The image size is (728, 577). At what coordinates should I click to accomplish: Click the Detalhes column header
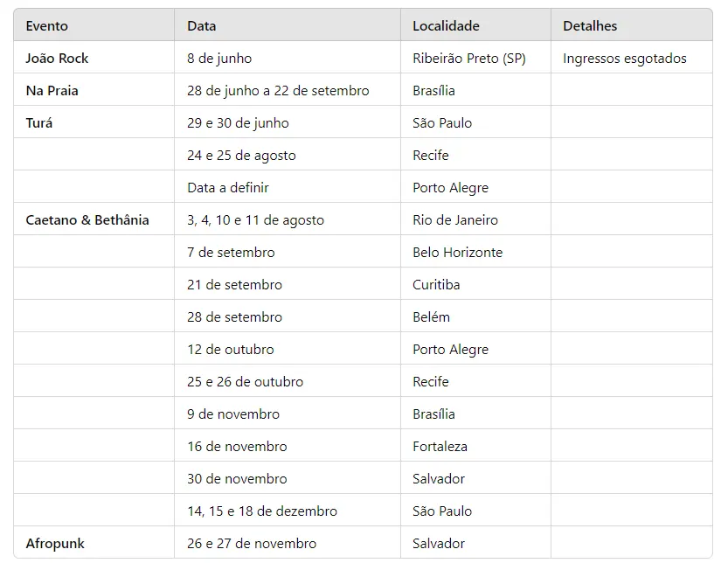coord(590,26)
